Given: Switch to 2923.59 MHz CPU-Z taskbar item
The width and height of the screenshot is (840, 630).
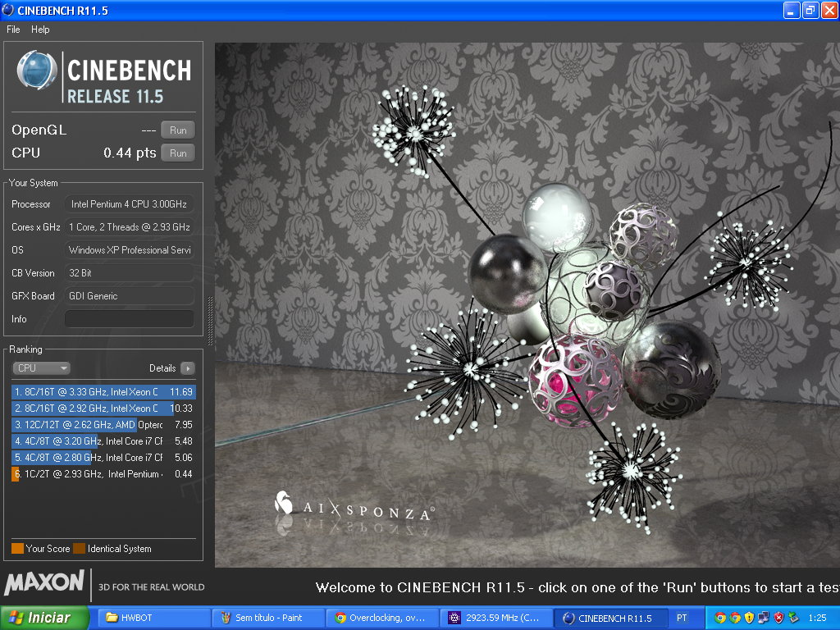Looking at the screenshot, I should click(495, 618).
